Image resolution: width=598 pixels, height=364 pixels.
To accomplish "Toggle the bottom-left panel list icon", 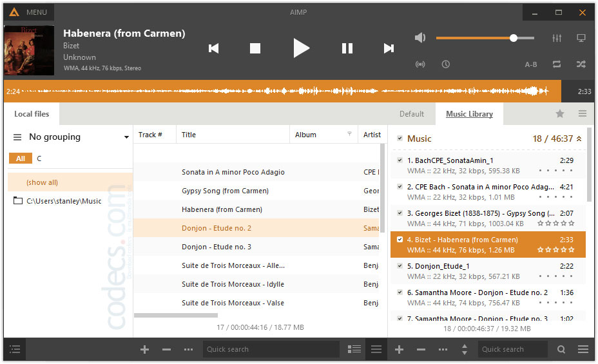I will pyautogui.click(x=15, y=349).
